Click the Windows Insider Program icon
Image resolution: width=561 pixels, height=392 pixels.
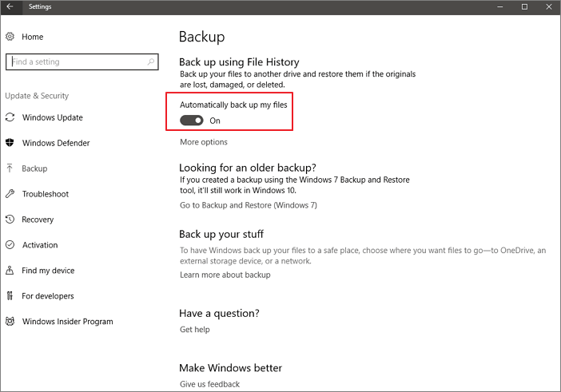pyautogui.click(x=10, y=322)
